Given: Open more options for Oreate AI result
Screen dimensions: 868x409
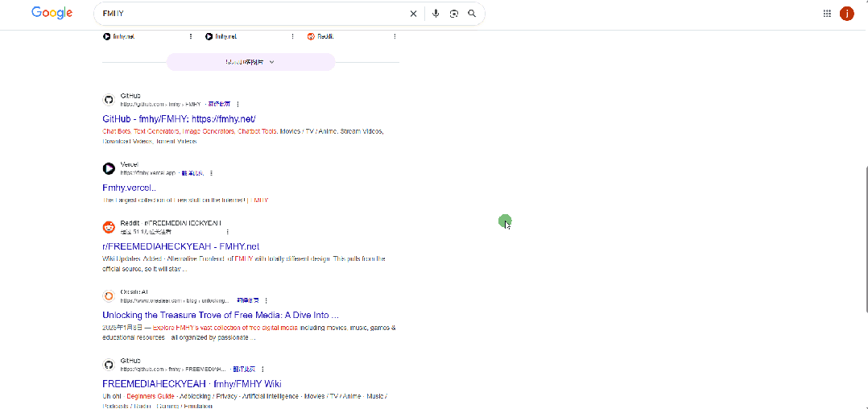Looking at the screenshot, I should (x=266, y=300).
